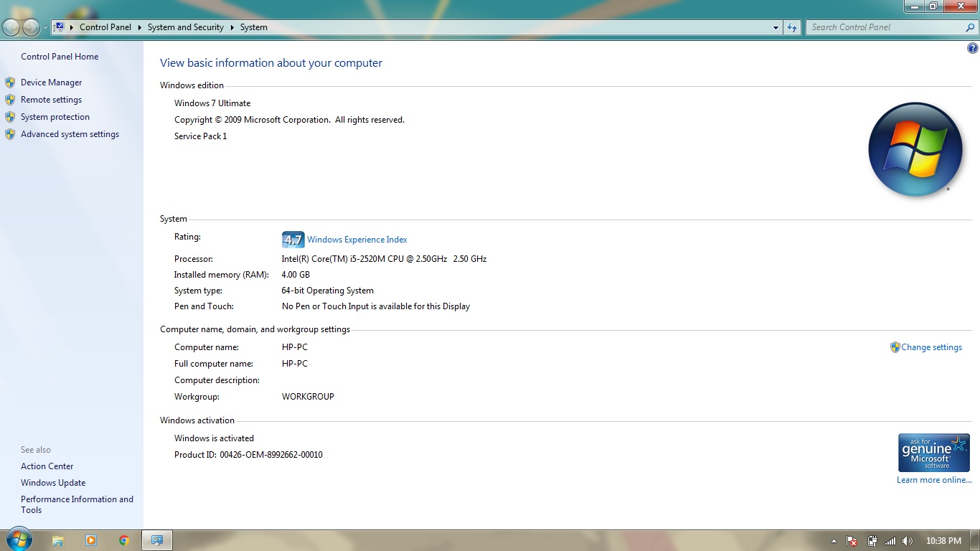Go to Control Panel Home
This screenshot has height=551, width=980.
pos(60,57)
